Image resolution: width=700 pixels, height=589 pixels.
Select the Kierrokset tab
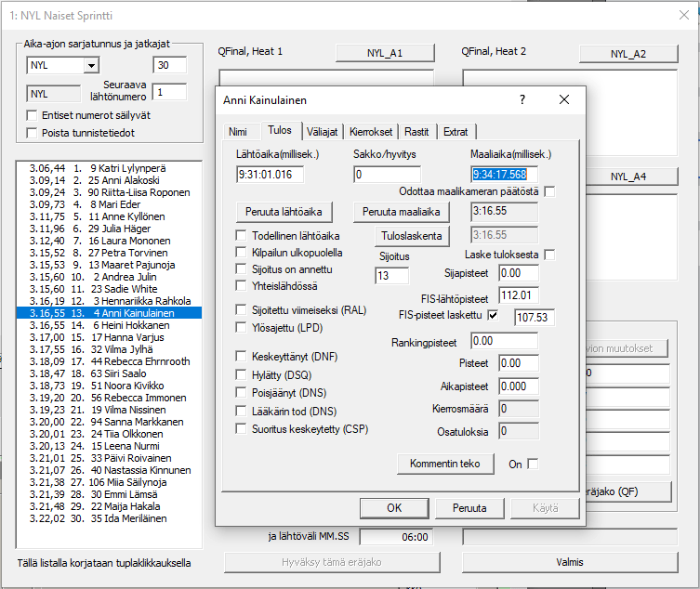click(372, 132)
